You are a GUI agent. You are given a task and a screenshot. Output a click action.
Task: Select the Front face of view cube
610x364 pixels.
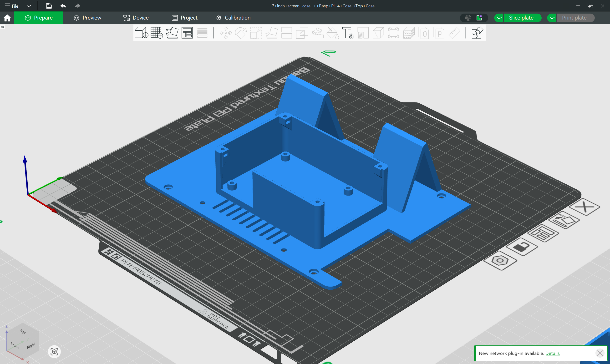point(15,345)
